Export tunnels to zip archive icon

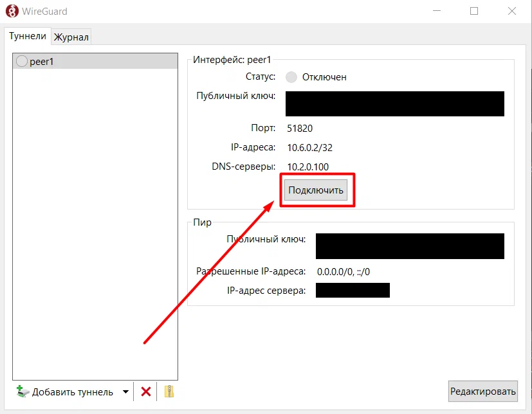[x=169, y=392]
